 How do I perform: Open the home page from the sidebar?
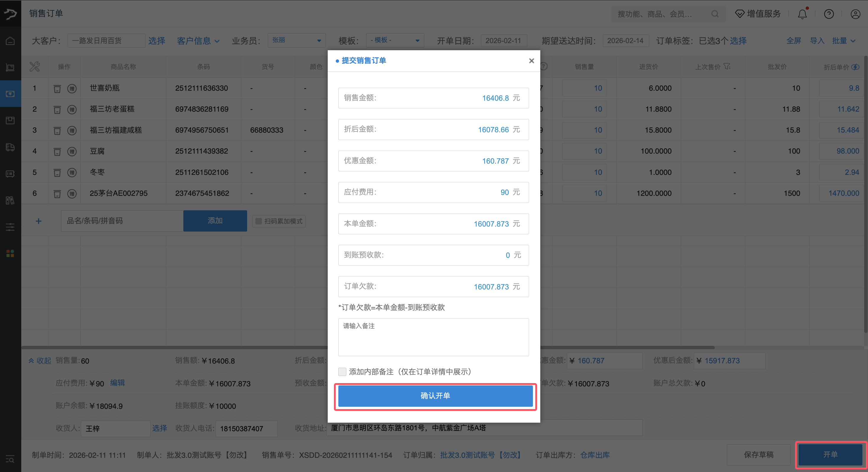pyautogui.click(x=10, y=40)
